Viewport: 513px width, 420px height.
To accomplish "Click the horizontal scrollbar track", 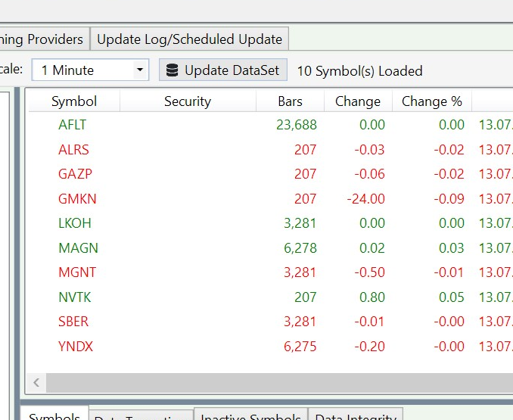I will click(279, 382).
